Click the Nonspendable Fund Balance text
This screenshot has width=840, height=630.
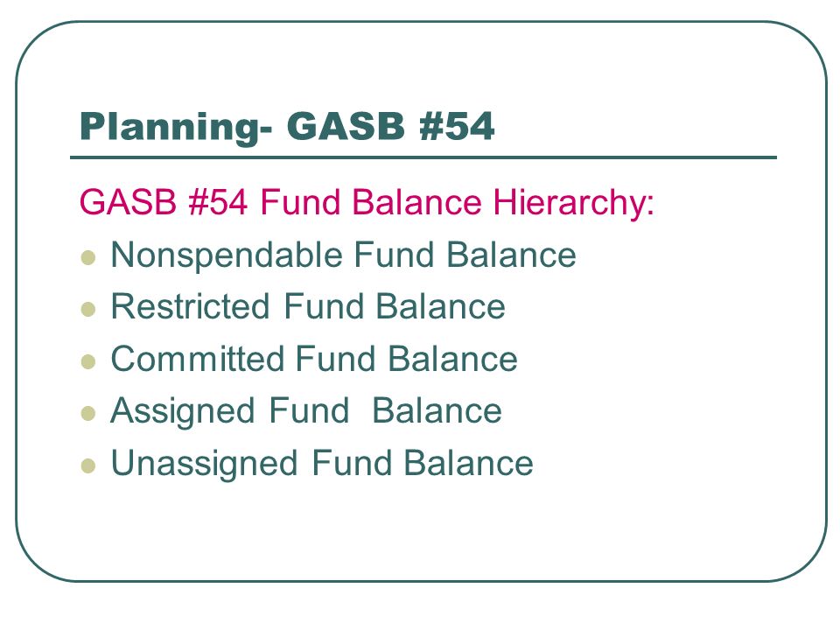point(343,255)
